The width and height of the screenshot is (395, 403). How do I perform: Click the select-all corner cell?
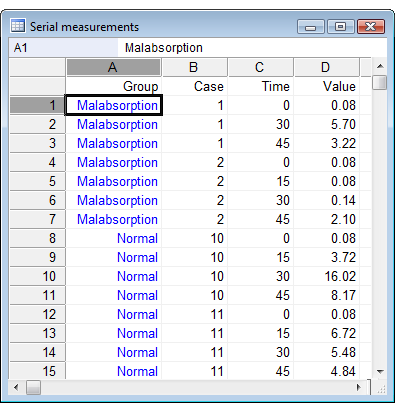click(x=37, y=67)
